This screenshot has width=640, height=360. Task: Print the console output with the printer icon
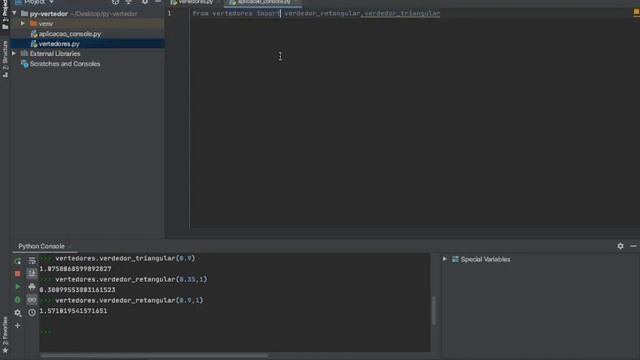(32, 287)
